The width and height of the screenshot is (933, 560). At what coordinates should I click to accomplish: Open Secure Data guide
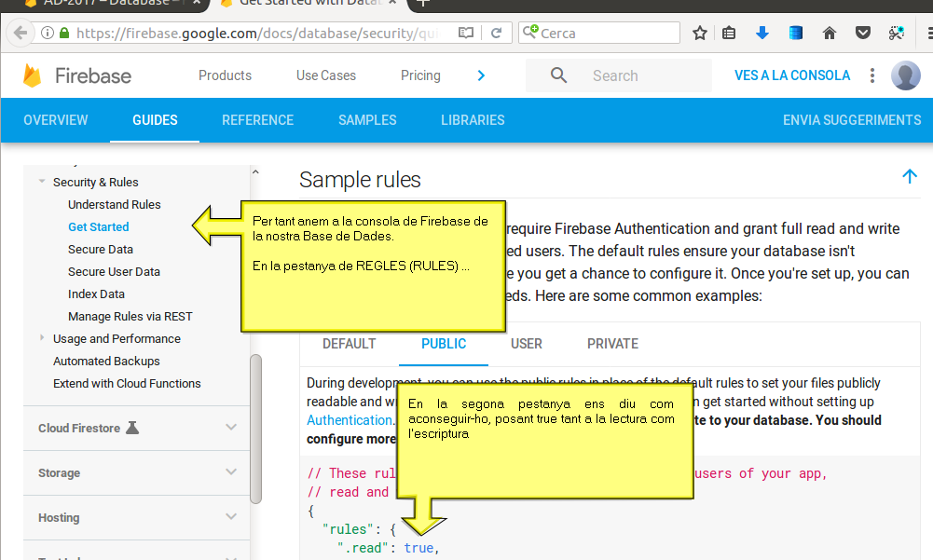[101, 250]
